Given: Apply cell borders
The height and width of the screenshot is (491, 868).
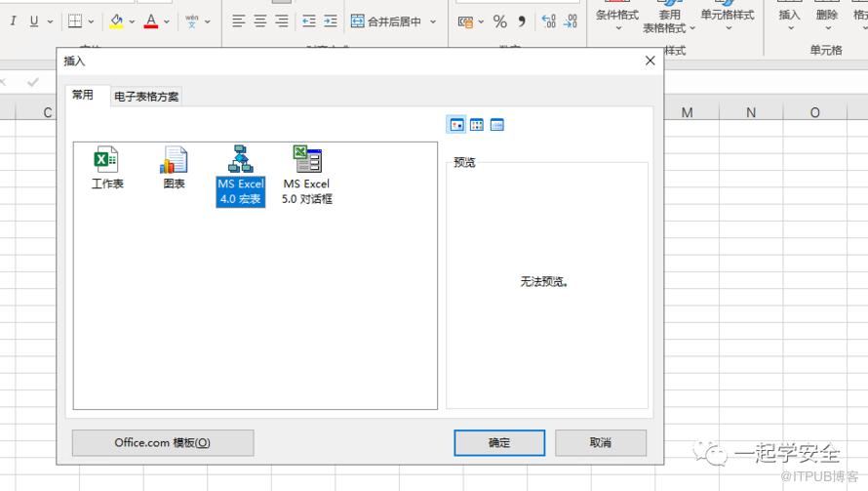Looking at the screenshot, I should click(x=75, y=21).
